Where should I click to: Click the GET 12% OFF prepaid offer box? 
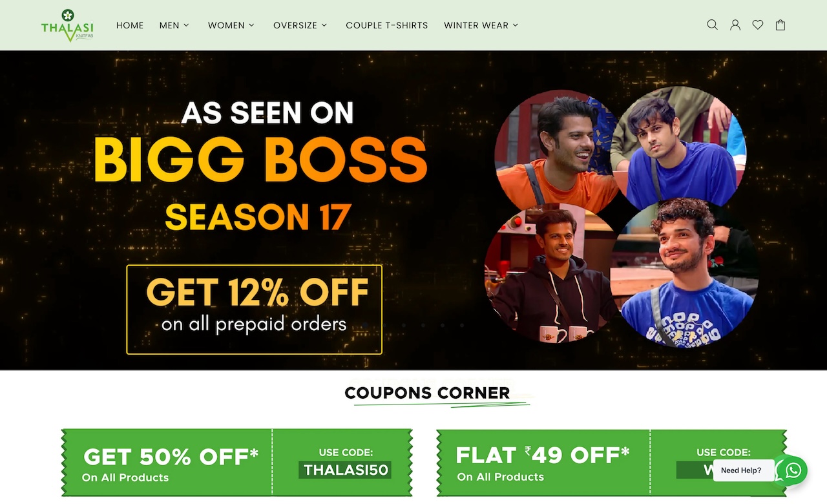tap(254, 310)
